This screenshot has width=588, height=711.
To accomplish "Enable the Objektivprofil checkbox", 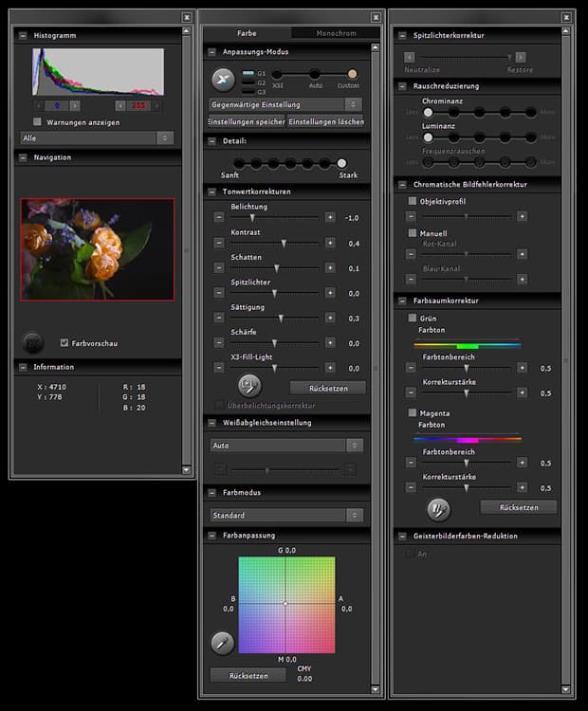I will 412,201.
